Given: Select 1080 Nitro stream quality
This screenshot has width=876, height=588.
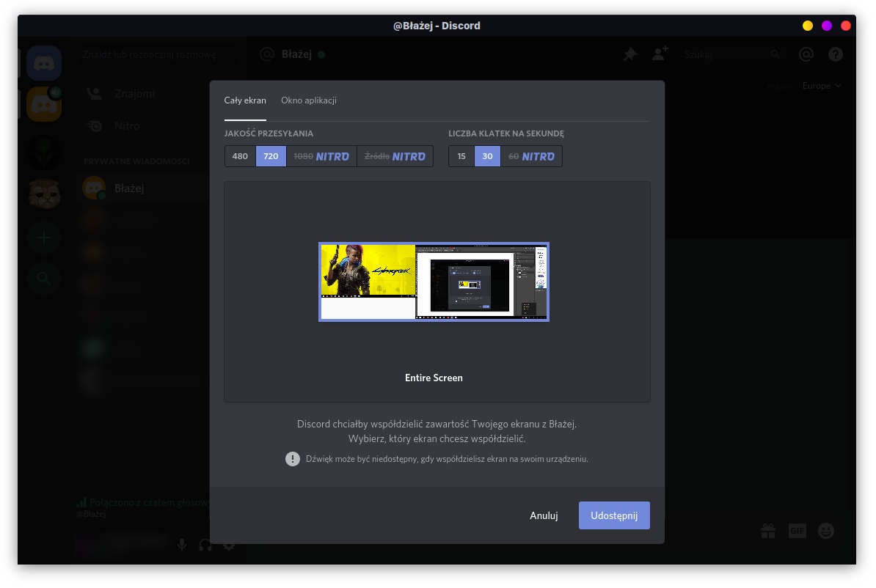Looking at the screenshot, I should click(321, 156).
